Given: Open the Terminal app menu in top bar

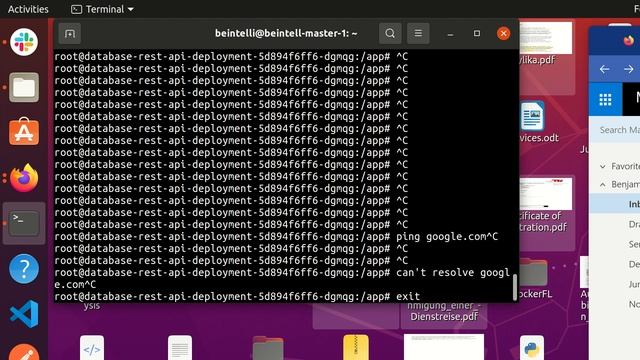Looking at the screenshot, I should [x=102, y=9].
